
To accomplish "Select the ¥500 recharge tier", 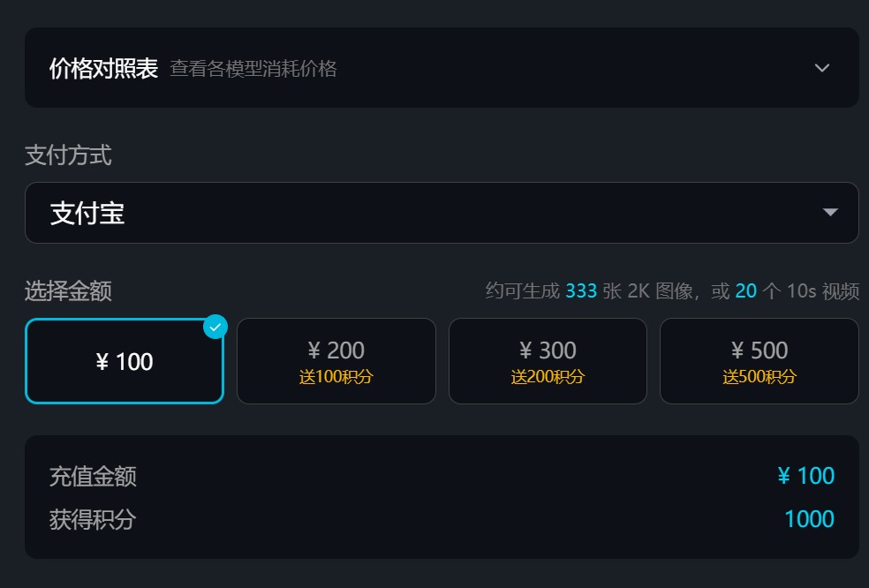I will (x=759, y=360).
